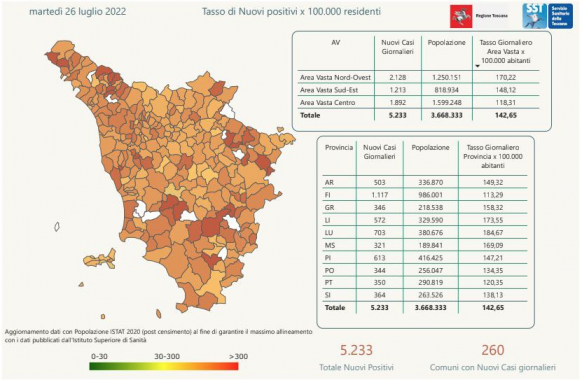Click the Regione Toscana Pegasus logo
Image resolution: width=582 pixels, height=380 pixels.
[461, 16]
